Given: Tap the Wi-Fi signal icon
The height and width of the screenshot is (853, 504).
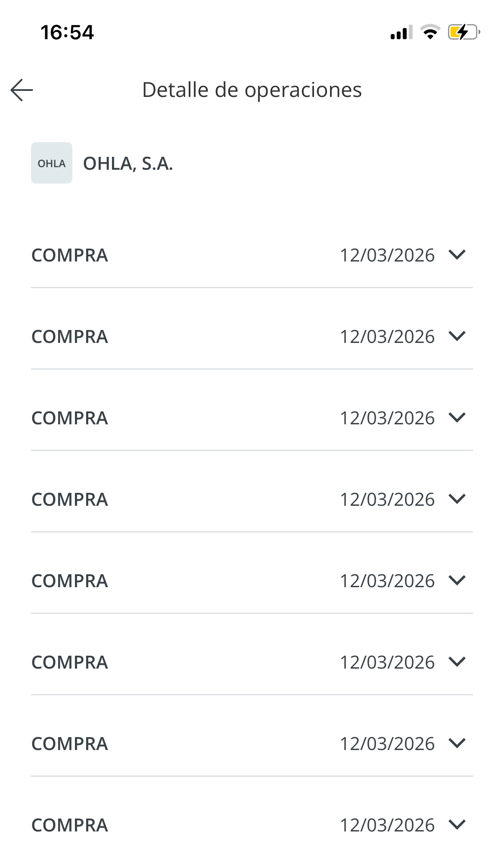Looking at the screenshot, I should pyautogui.click(x=429, y=32).
